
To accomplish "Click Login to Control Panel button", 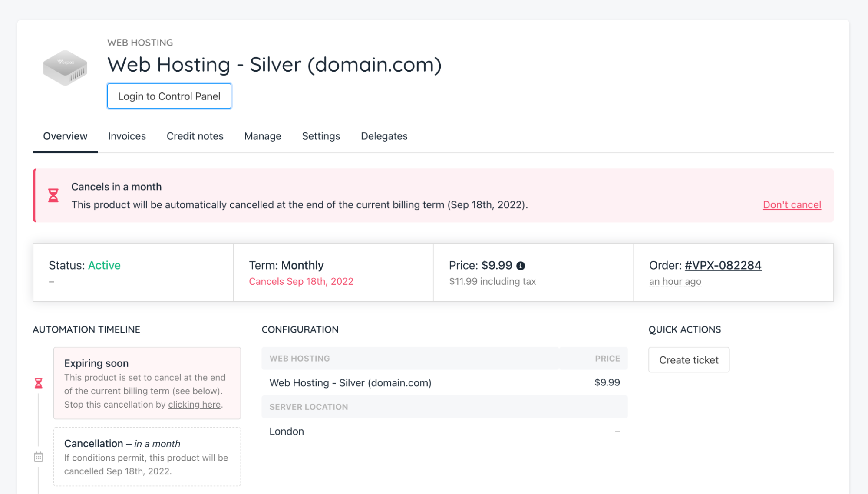I will [169, 96].
